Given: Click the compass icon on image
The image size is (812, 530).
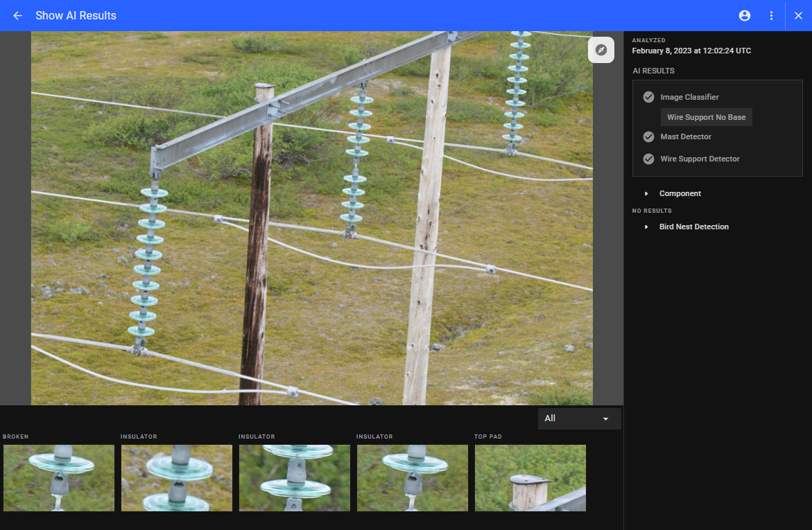Looking at the screenshot, I should (x=601, y=50).
